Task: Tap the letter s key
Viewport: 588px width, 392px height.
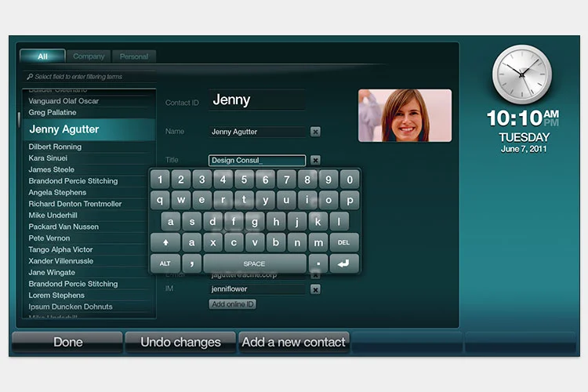Action: [x=192, y=222]
